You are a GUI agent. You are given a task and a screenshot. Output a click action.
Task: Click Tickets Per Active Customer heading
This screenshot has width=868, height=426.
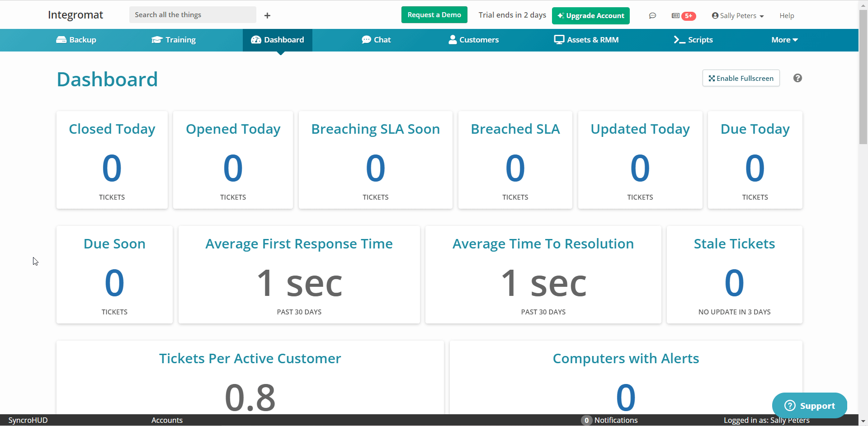pyautogui.click(x=250, y=358)
